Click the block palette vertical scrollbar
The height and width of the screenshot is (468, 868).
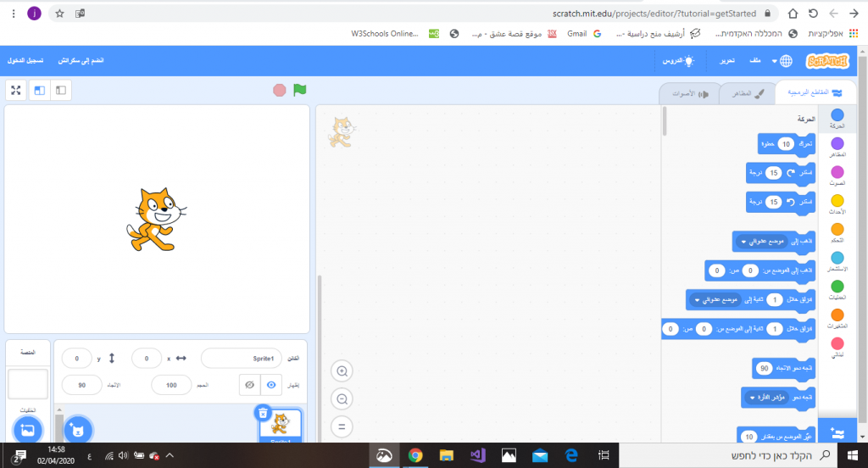(x=665, y=121)
